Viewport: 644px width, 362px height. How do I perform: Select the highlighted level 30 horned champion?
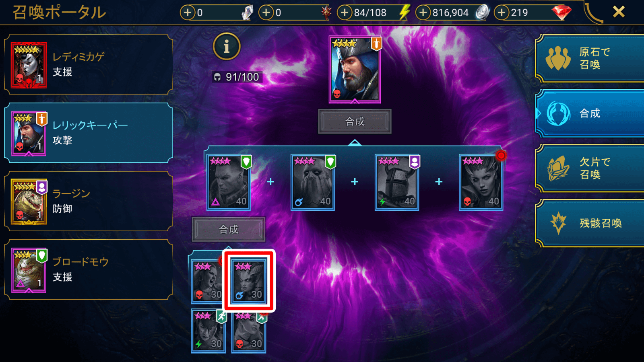[249, 281]
